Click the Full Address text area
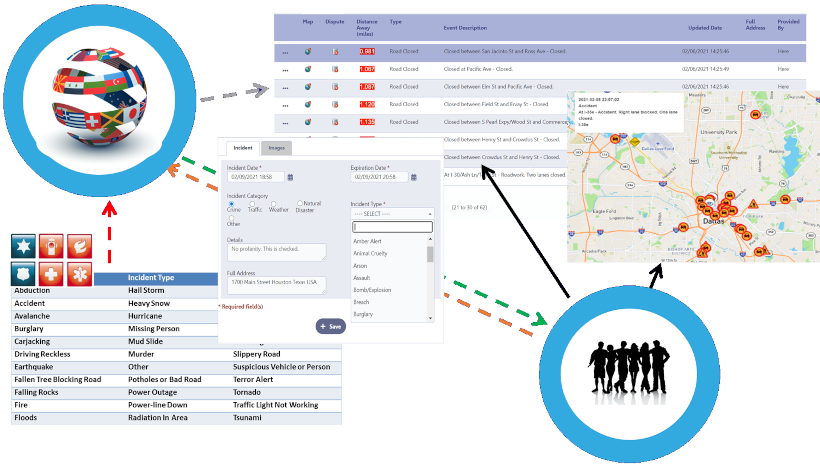 (277, 285)
